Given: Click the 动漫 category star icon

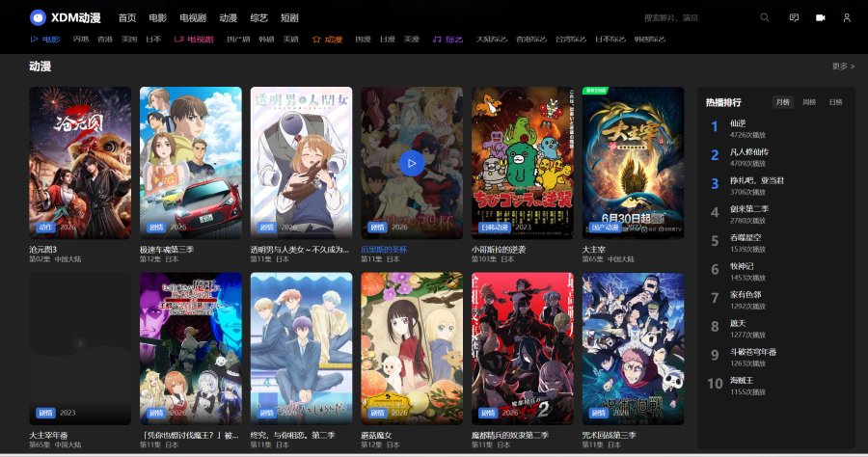Looking at the screenshot, I should [x=315, y=40].
